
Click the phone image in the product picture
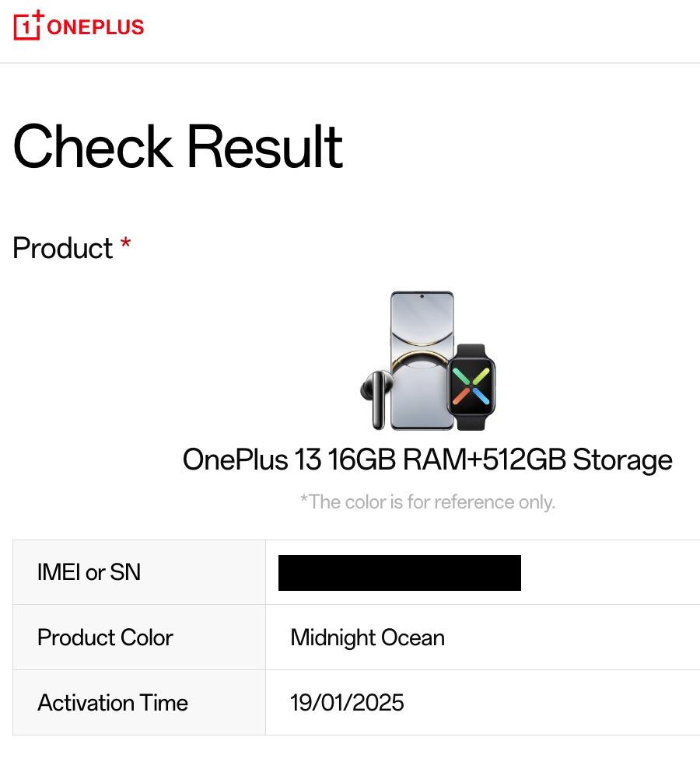point(421,319)
